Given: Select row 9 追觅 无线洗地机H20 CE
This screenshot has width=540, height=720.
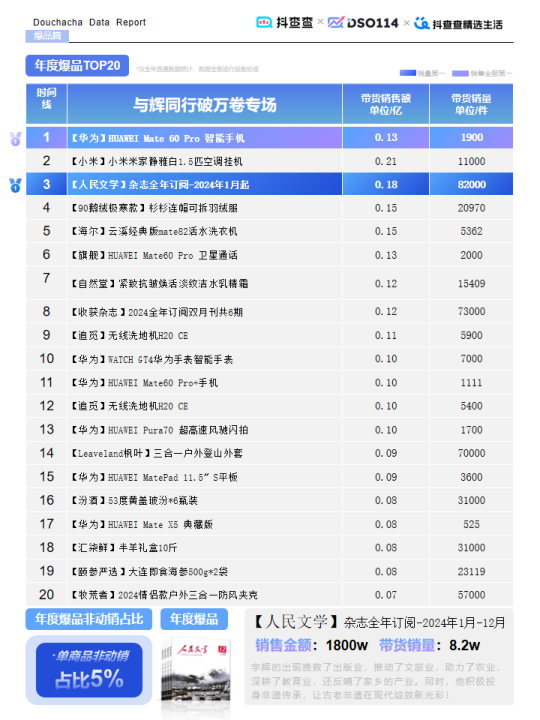Looking at the screenshot, I should click(270, 335).
